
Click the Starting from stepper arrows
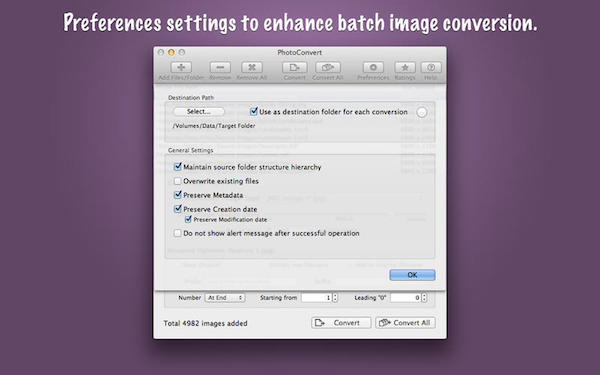click(x=335, y=298)
